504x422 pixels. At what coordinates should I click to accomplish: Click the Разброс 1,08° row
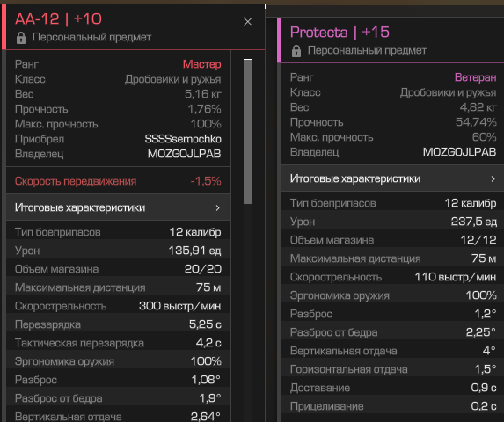coord(118,380)
